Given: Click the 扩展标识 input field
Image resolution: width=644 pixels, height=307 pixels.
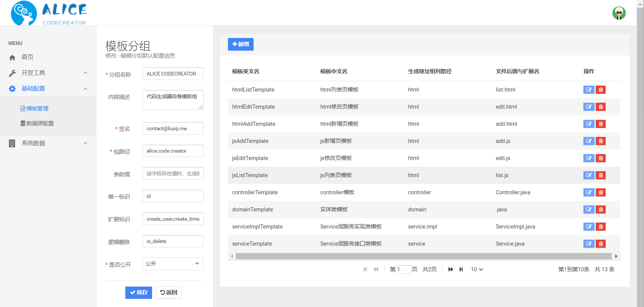Looking at the screenshot, I should (x=173, y=219).
